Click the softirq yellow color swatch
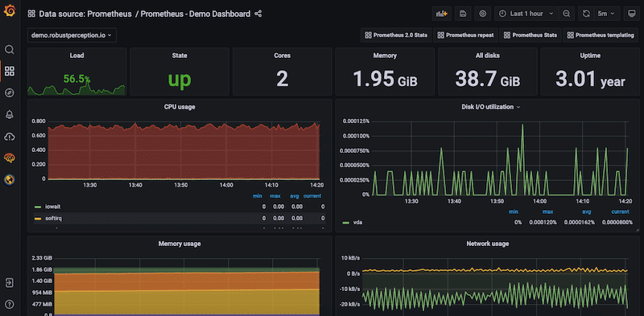This screenshot has height=316, width=644. click(x=38, y=219)
